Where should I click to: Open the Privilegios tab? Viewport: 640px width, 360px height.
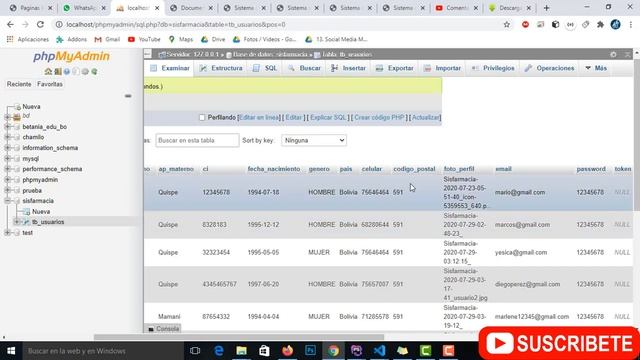click(493, 68)
